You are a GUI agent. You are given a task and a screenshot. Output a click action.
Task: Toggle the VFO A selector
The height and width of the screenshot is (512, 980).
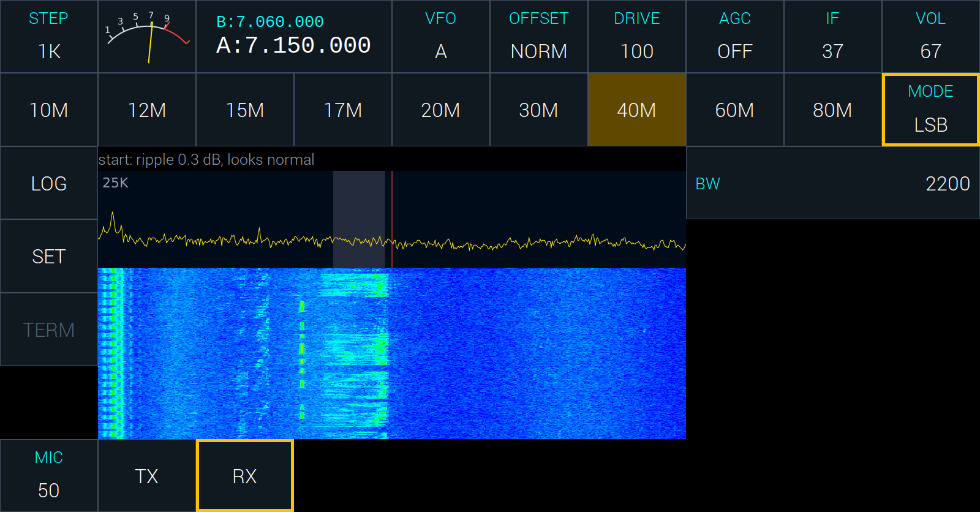(x=441, y=37)
